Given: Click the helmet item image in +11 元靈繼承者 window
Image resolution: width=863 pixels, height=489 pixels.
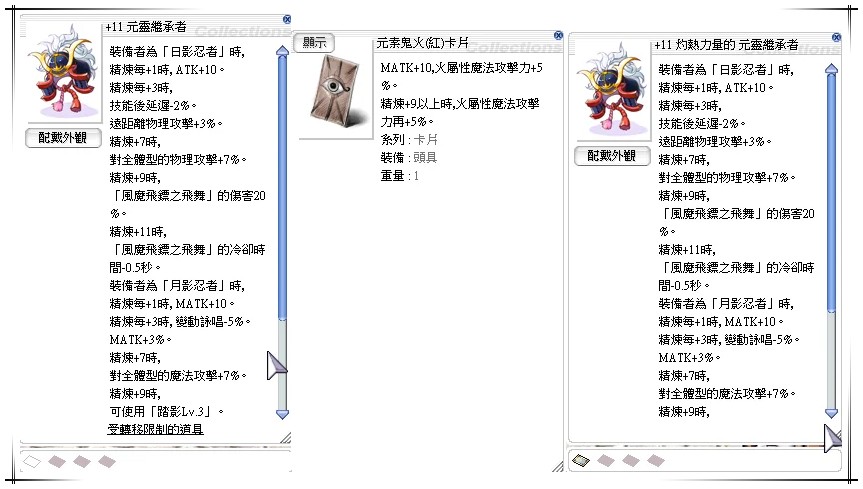Looking at the screenshot, I should pyautogui.click(x=64, y=71).
